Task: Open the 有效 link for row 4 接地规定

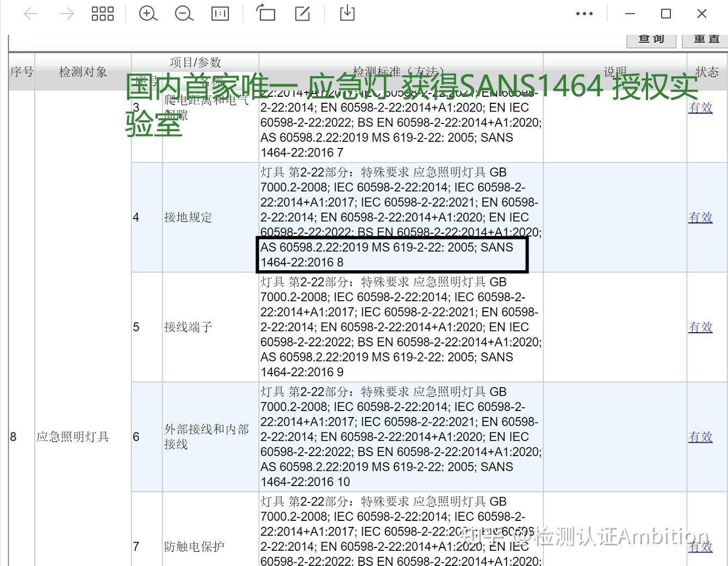Action: [x=700, y=217]
